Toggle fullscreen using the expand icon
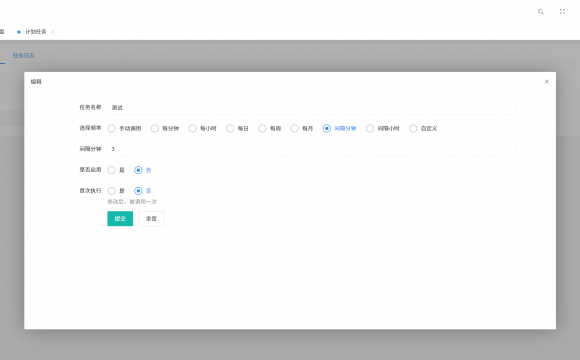This screenshot has width=580, height=360. (562, 11)
